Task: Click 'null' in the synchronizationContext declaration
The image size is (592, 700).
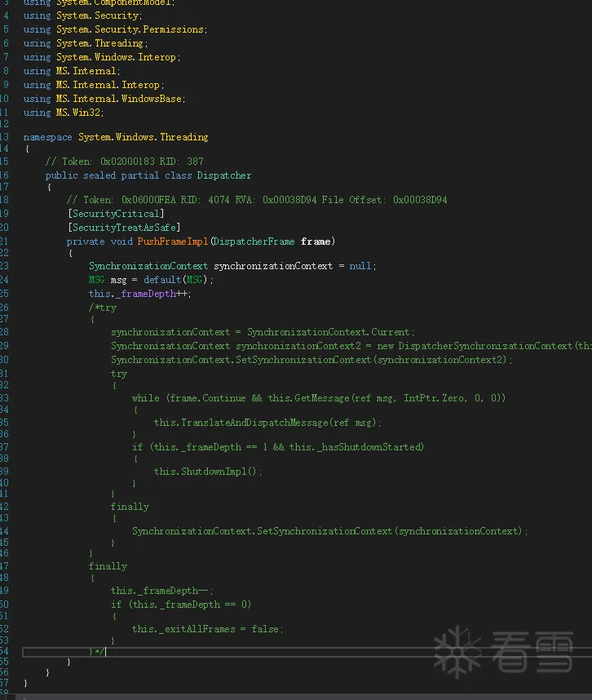Action: point(360,266)
